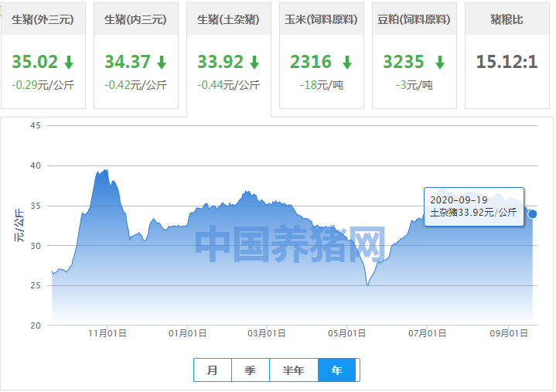Click the 11月01日 axis label
The width and height of the screenshot is (556, 392).
coord(107,333)
